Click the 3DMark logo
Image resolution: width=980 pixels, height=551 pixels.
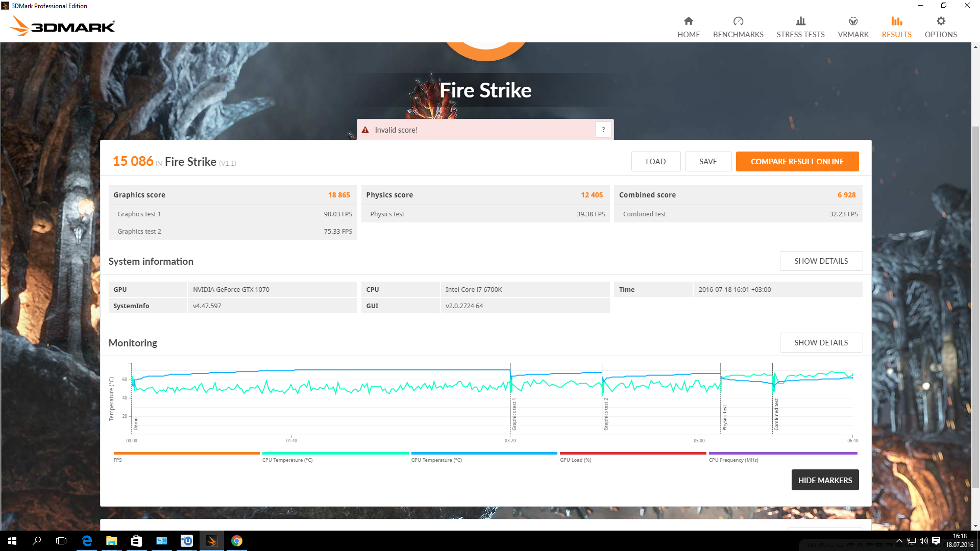(x=62, y=26)
